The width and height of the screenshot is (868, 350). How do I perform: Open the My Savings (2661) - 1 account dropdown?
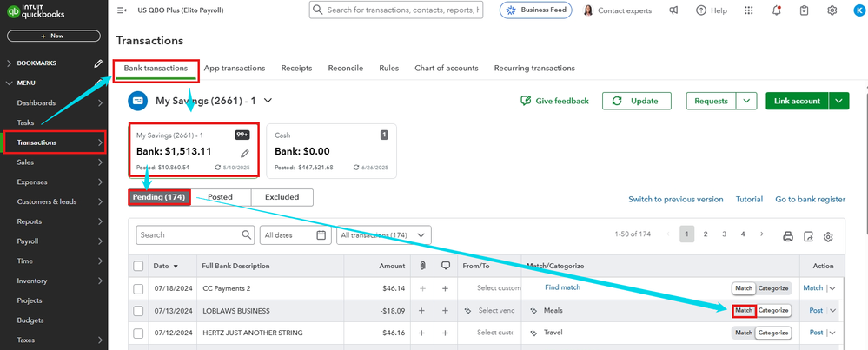[268, 102]
